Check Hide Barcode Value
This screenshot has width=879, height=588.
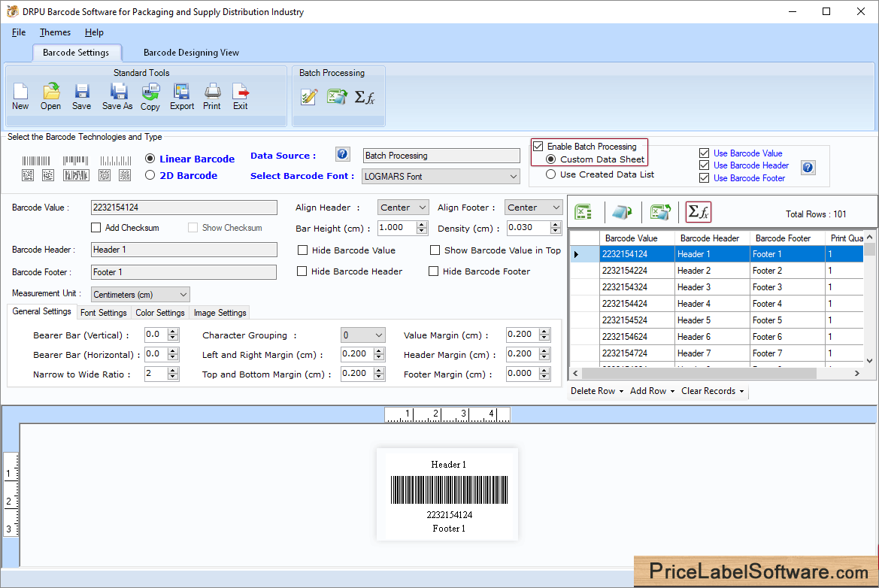(303, 250)
